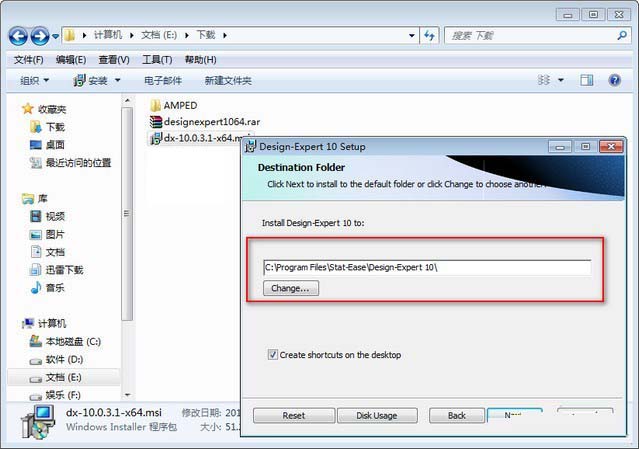Click the Next button in Setup
This screenshot has width=639, height=449.
coord(515,415)
